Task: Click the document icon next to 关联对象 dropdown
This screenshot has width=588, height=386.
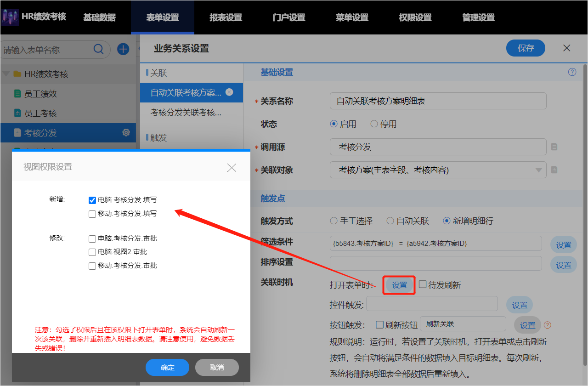Action: pos(554,170)
